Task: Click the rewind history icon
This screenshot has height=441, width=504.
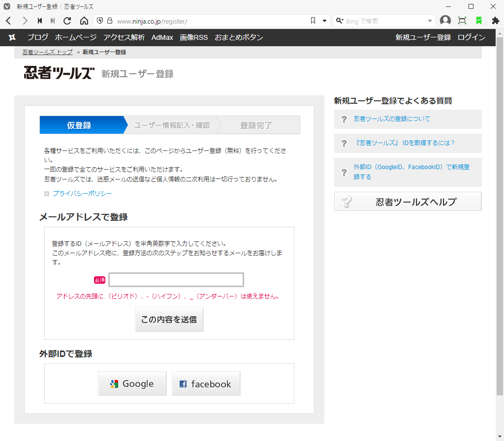Action: [40, 21]
